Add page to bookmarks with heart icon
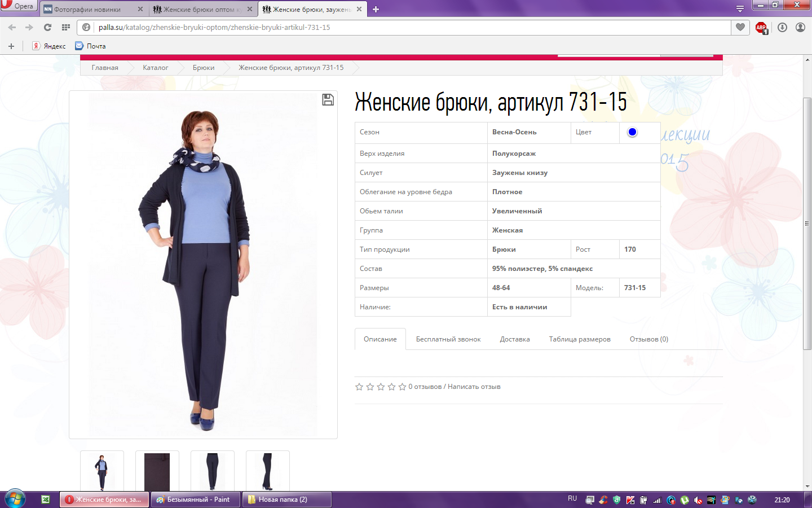The height and width of the screenshot is (508, 812). (x=740, y=27)
